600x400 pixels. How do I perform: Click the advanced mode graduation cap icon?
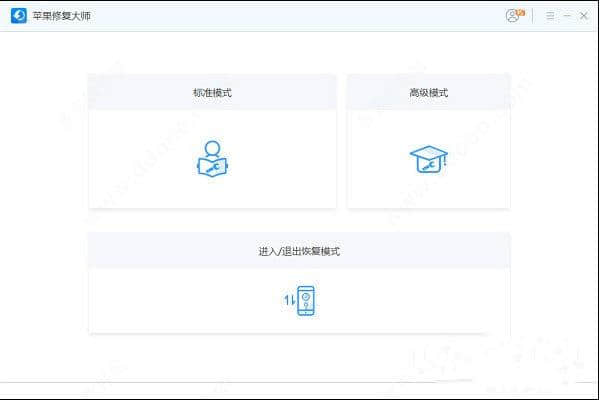coord(429,159)
